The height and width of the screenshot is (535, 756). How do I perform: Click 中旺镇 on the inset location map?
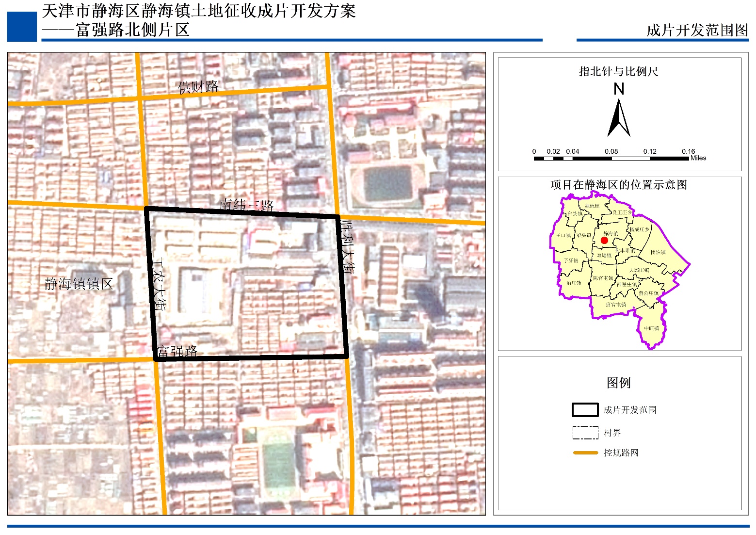(x=651, y=328)
